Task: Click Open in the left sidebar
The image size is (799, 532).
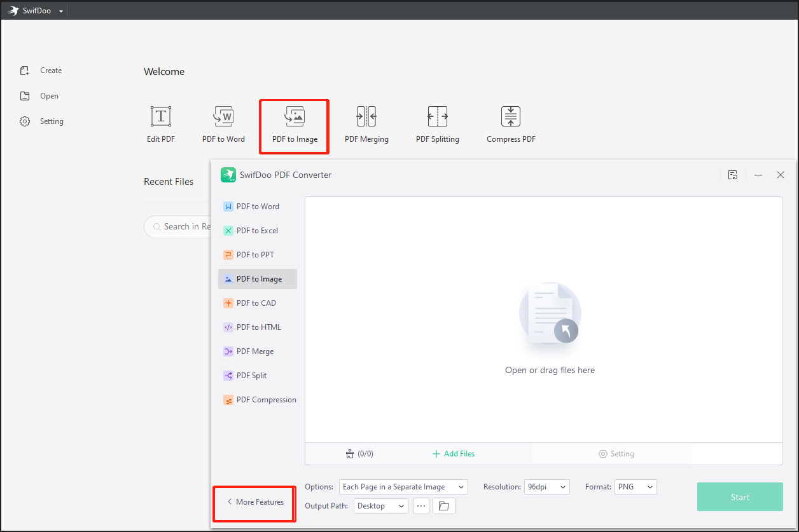Action: point(39,96)
